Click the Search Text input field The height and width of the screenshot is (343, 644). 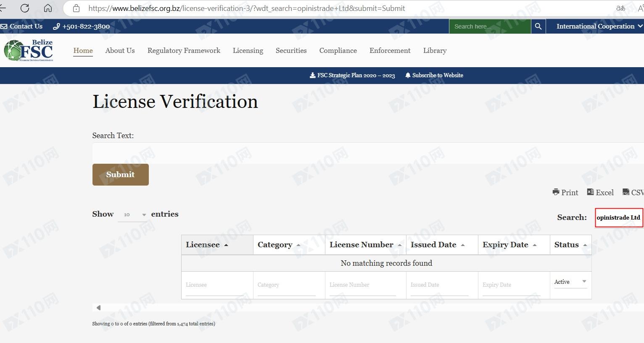(366, 153)
